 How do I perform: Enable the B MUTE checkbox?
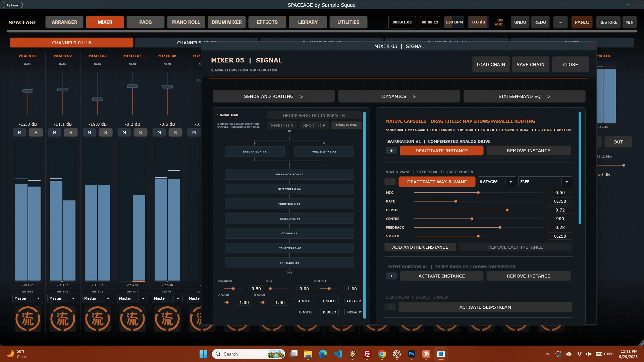pos(294,312)
